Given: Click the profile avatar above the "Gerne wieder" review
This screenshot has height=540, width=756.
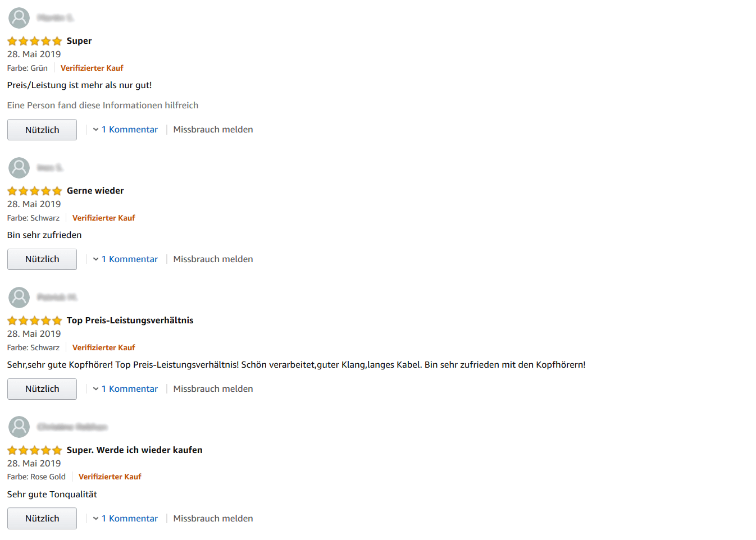Looking at the screenshot, I should pyautogui.click(x=19, y=168).
